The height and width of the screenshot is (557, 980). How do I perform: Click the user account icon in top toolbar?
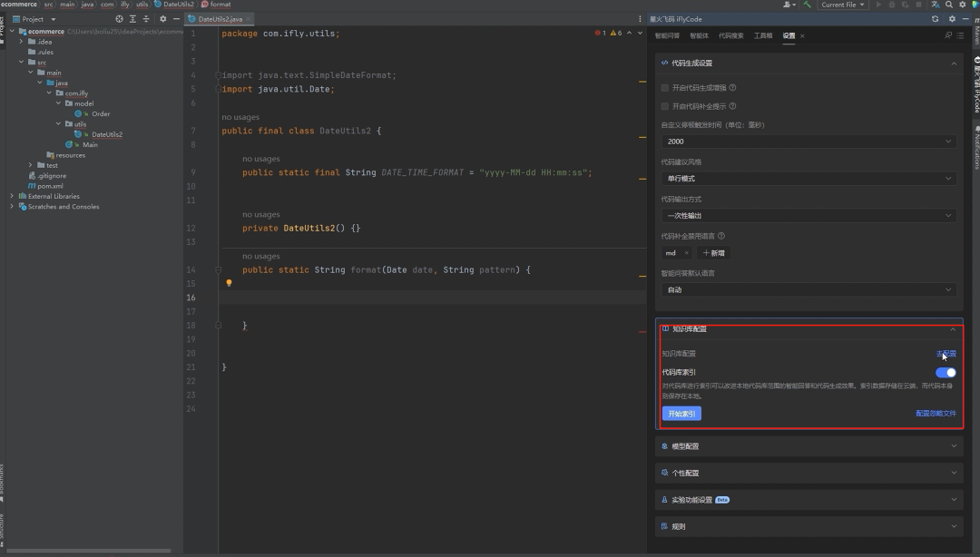[789, 5]
